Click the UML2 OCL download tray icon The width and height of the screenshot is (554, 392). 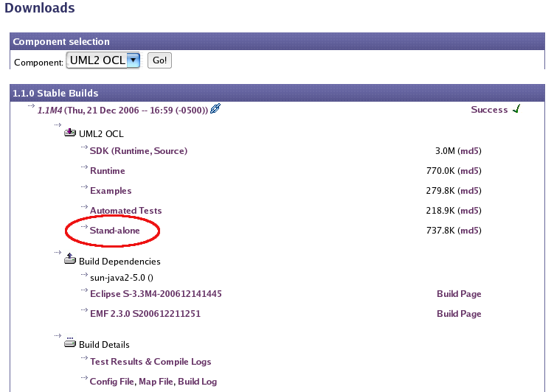click(70, 133)
